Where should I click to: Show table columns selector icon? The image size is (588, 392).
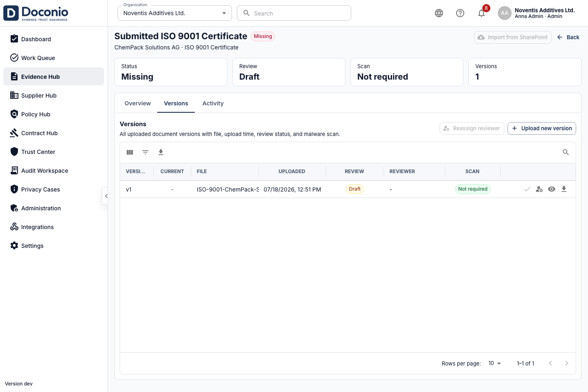(x=130, y=152)
